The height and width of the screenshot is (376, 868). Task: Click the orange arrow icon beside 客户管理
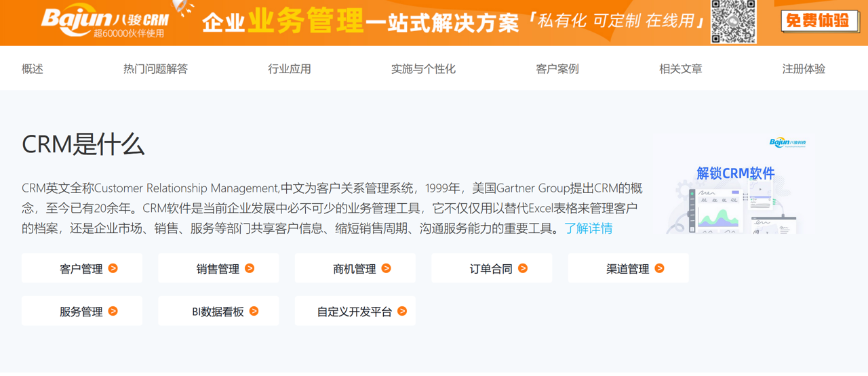[x=113, y=268]
